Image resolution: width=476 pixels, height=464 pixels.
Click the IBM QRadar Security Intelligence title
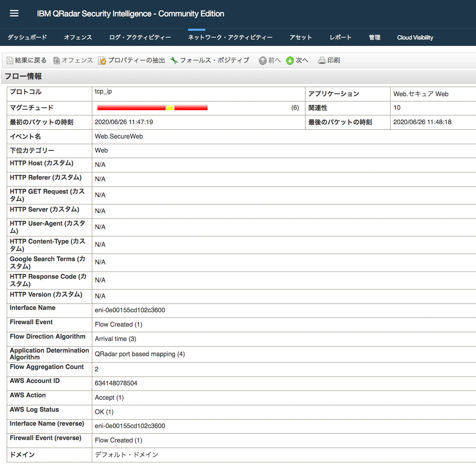tap(131, 14)
